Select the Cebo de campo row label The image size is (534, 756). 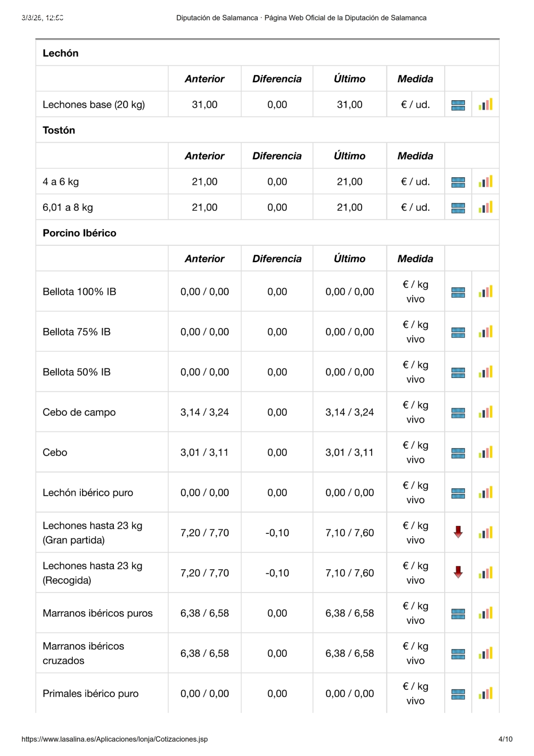point(79,412)
